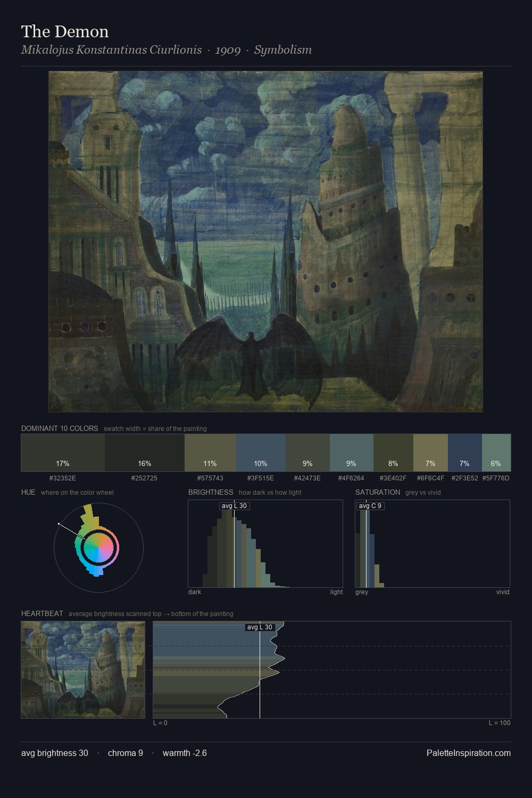Click the '#32352E' hex code text
Viewport: 532px width, 798px height.
[x=63, y=478]
